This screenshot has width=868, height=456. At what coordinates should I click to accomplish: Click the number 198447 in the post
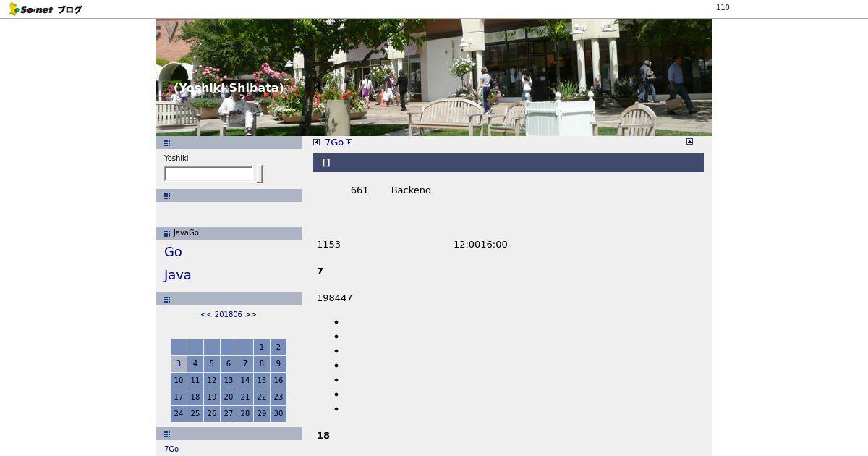(334, 298)
